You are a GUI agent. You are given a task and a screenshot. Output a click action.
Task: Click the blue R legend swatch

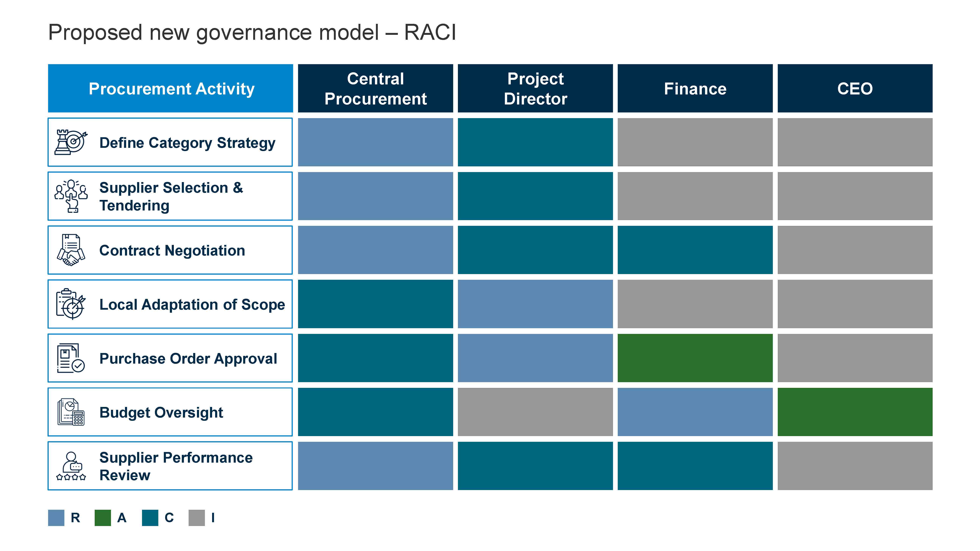point(56,517)
